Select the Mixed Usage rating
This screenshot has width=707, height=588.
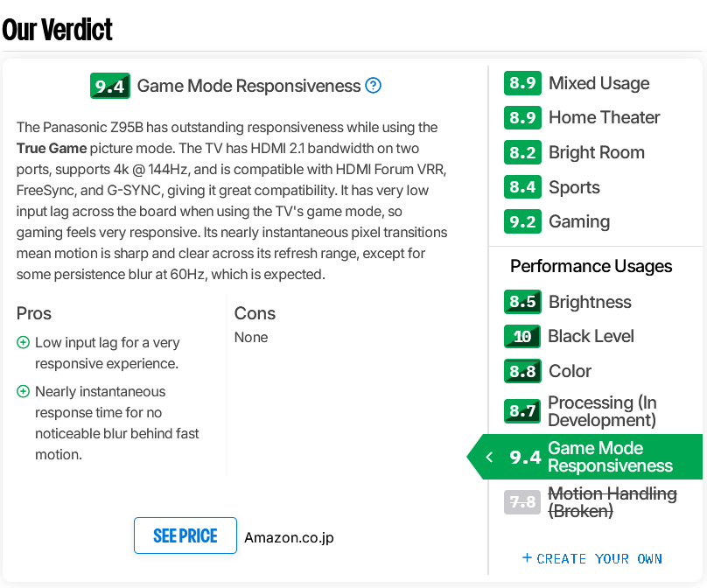pyautogui.click(x=598, y=83)
